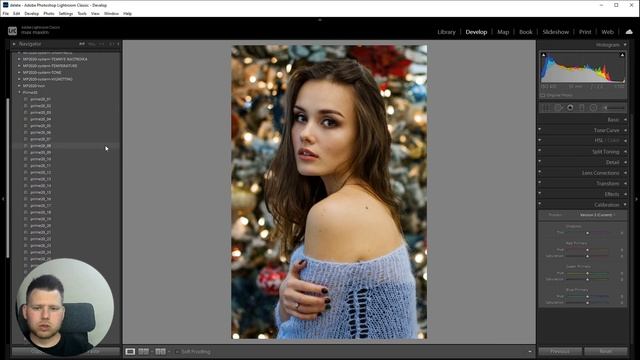Click the Previous button
Image resolution: width=640 pixels, height=360 pixels.
click(560, 351)
